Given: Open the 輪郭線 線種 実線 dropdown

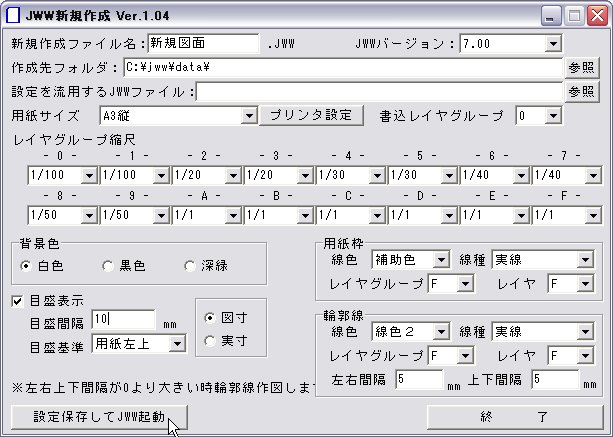Looking at the screenshot, I should (585, 332).
